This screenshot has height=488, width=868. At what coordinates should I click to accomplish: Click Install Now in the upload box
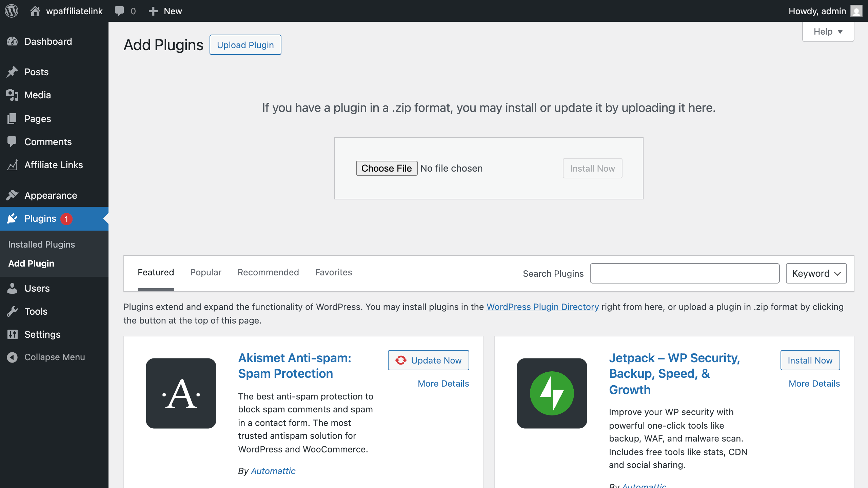(592, 168)
